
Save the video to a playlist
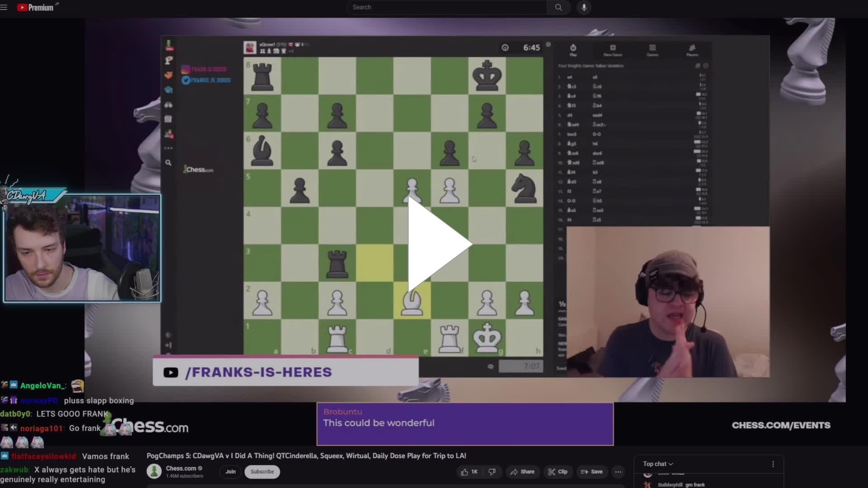(x=591, y=472)
